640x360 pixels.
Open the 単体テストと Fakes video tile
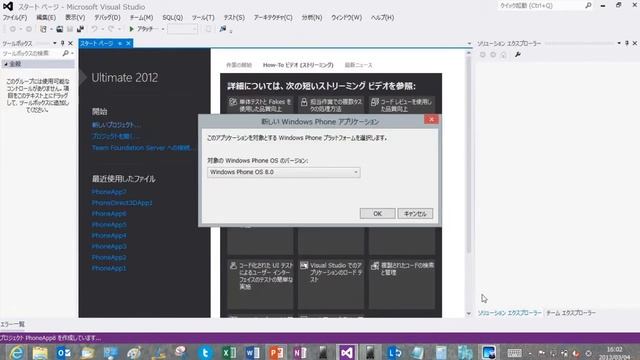260,105
